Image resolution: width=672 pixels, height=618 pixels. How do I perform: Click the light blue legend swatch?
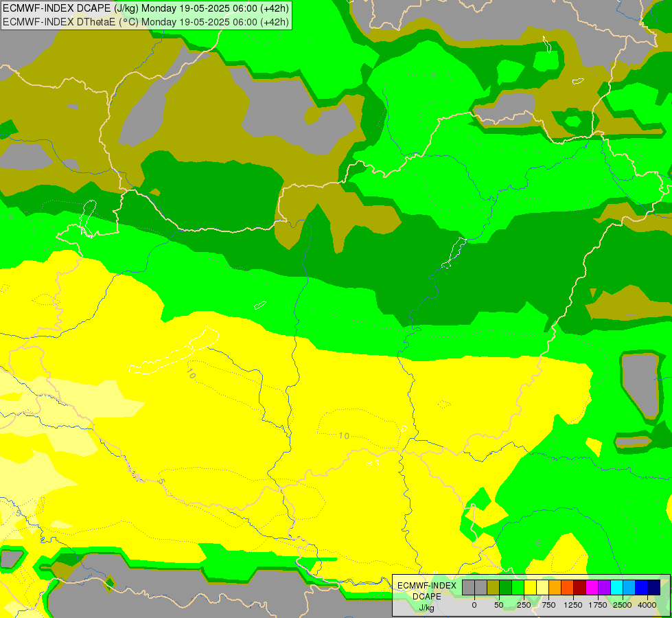click(x=629, y=588)
